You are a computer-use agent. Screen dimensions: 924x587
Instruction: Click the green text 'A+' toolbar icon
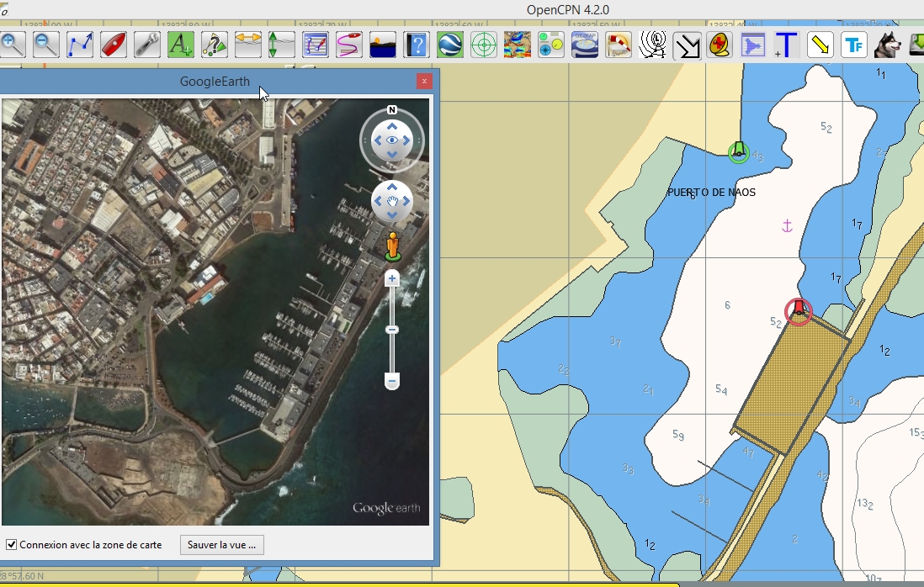[x=180, y=45]
